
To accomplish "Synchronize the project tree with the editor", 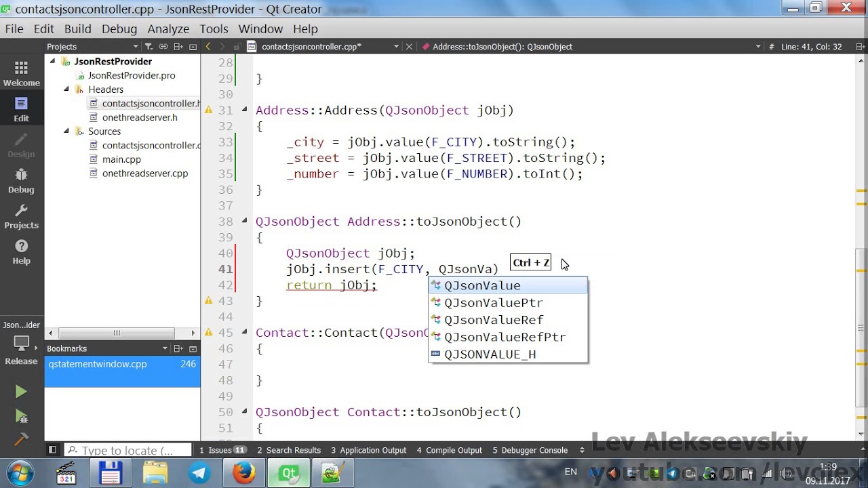I will pos(163,47).
